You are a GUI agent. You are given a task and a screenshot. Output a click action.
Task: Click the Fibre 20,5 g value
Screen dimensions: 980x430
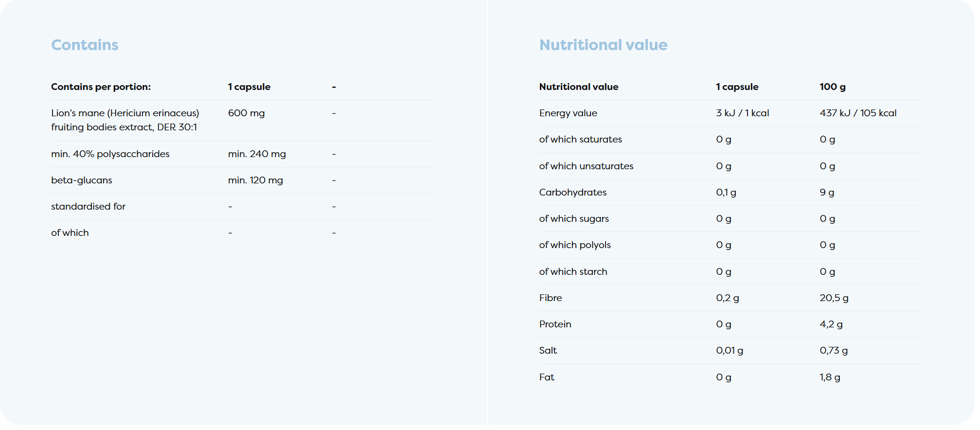(x=834, y=298)
